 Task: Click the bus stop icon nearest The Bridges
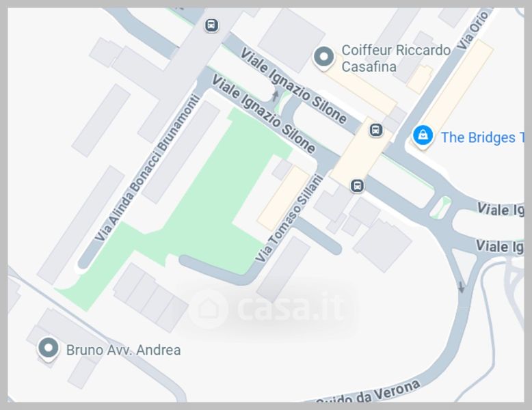(x=375, y=130)
